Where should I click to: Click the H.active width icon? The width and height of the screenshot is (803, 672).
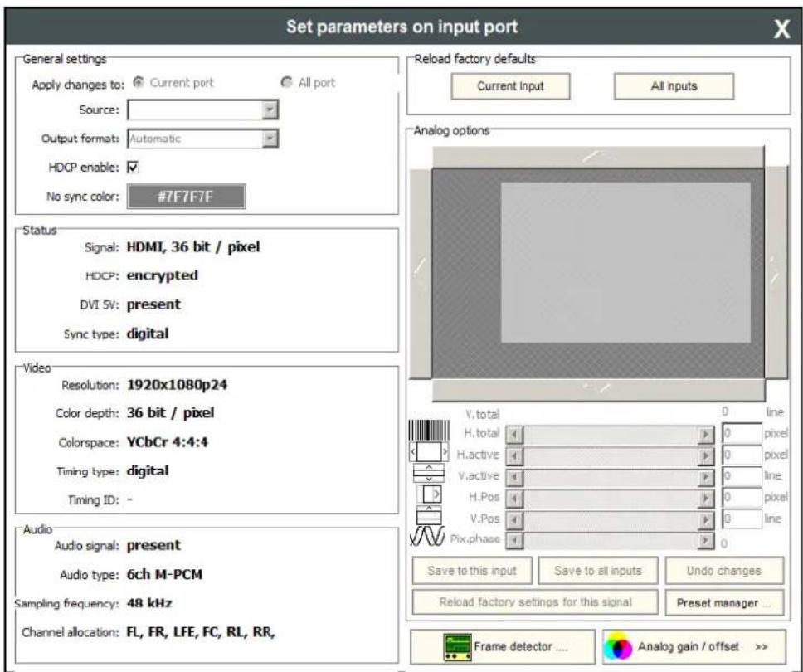click(429, 452)
